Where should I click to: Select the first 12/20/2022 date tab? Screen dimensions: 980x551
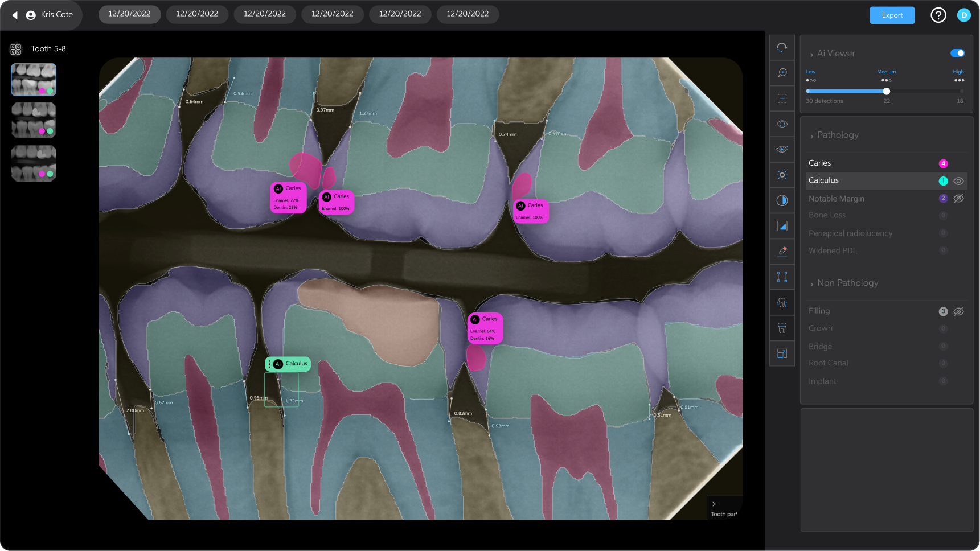tap(129, 14)
